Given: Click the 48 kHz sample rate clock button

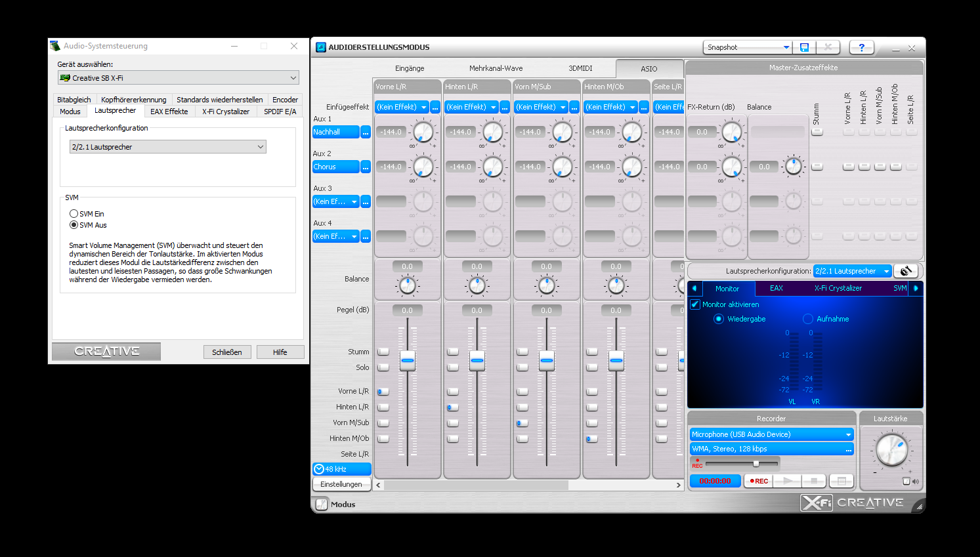Looking at the screenshot, I should (x=342, y=469).
